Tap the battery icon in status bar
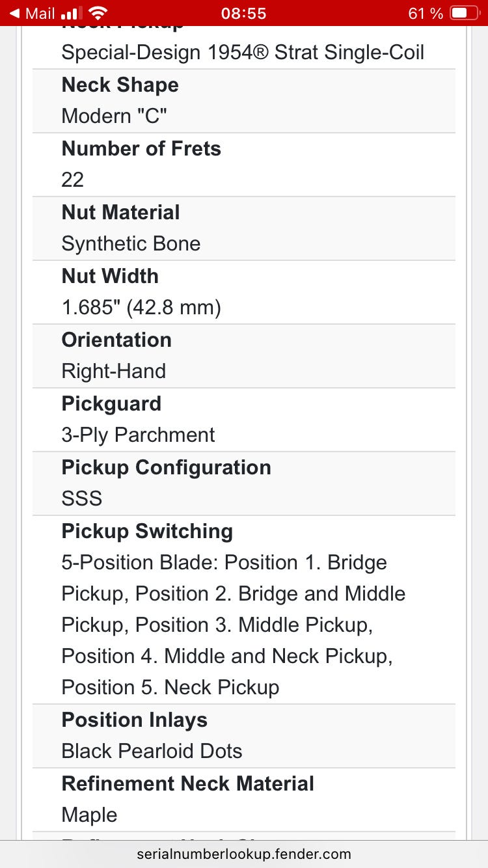 click(x=464, y=13)
